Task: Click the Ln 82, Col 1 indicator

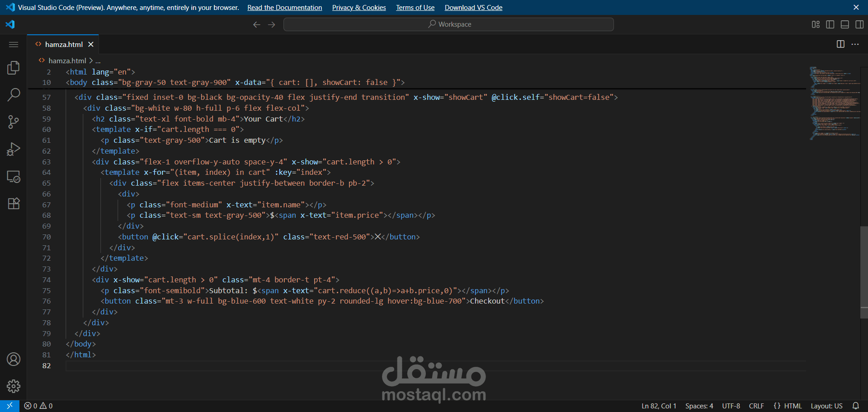Action: (659, 406)
